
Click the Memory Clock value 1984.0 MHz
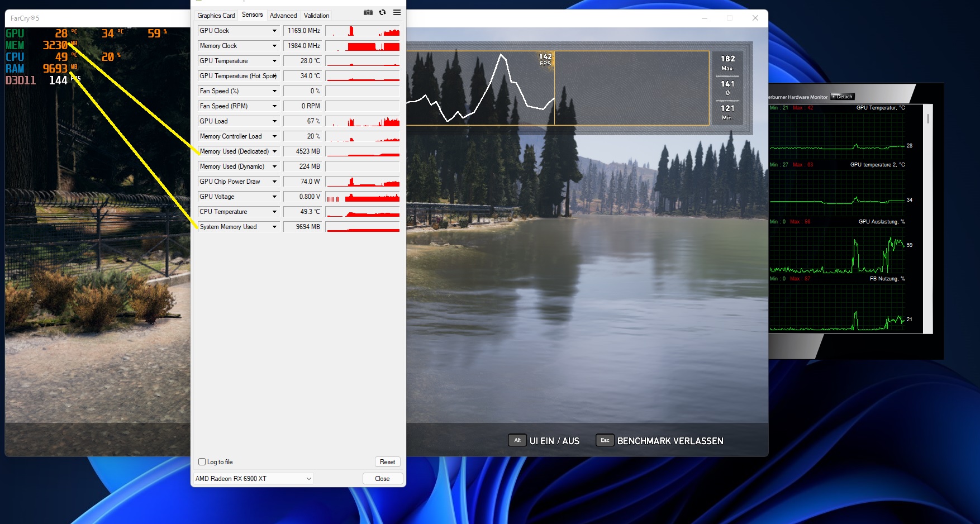coord(303,46)
